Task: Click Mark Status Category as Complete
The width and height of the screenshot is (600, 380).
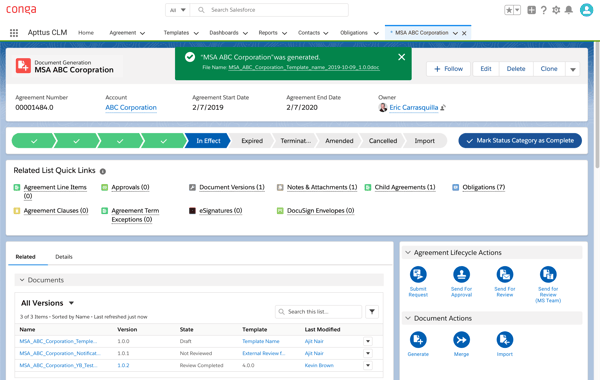Action: pos(520,140)
